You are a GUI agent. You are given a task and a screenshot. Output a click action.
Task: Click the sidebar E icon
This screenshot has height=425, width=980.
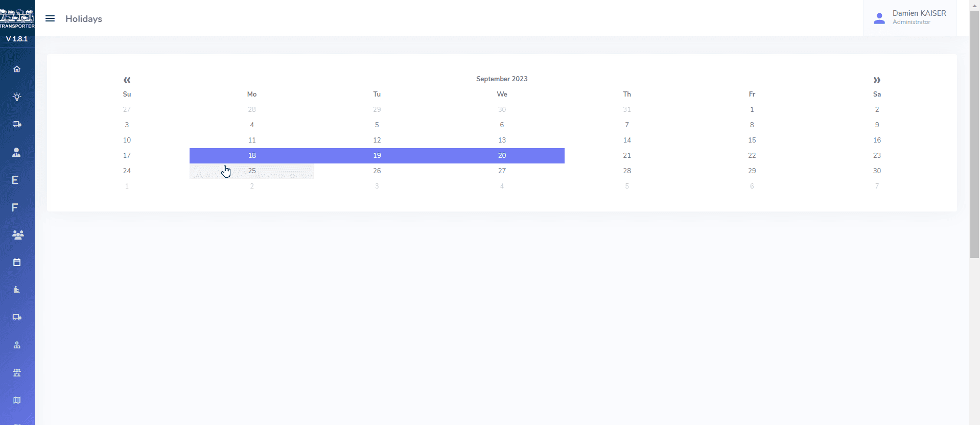pos(15,180)
